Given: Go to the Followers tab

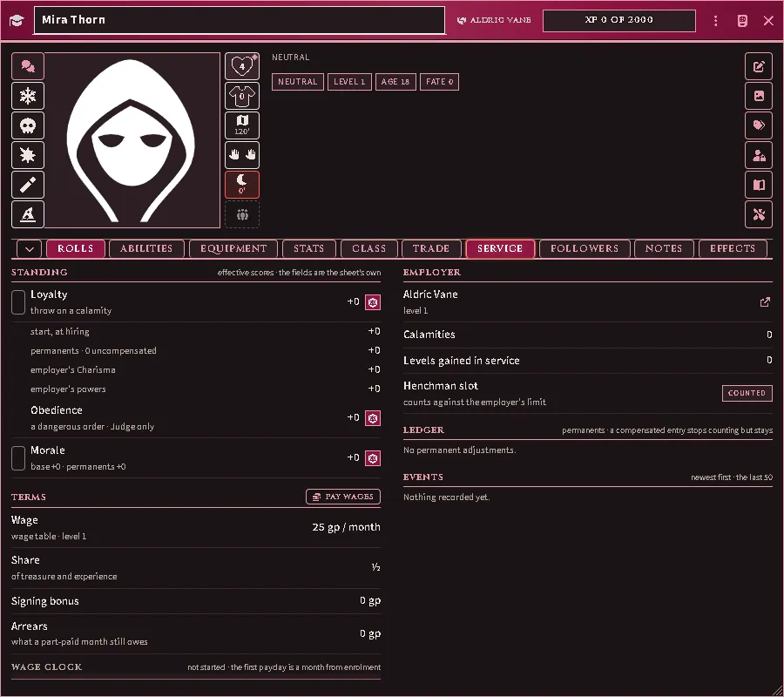Looking at the screenshot, I should tap(585, 248).
